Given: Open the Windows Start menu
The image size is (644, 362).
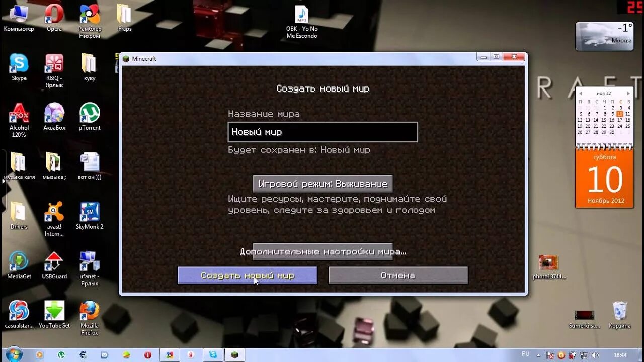Looking at the screenshot, I should [14, 354].
